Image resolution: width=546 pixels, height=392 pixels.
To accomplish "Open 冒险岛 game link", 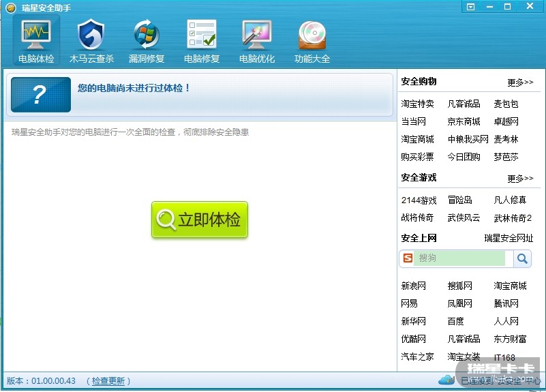I will point(459,200).
